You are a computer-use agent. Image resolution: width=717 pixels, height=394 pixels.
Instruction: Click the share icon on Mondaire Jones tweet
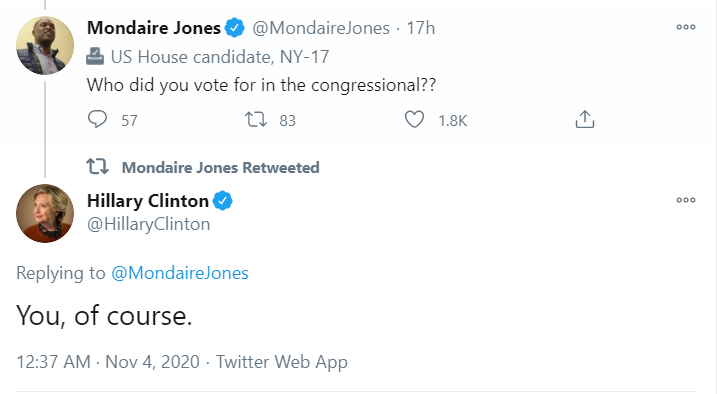pyautogui.click(x=584, y=119)
